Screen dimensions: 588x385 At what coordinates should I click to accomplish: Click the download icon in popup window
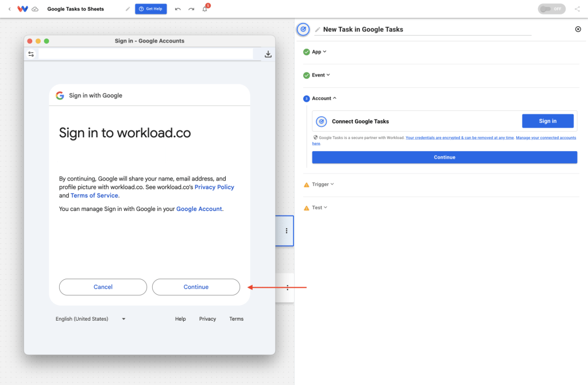tap(268, 55)
